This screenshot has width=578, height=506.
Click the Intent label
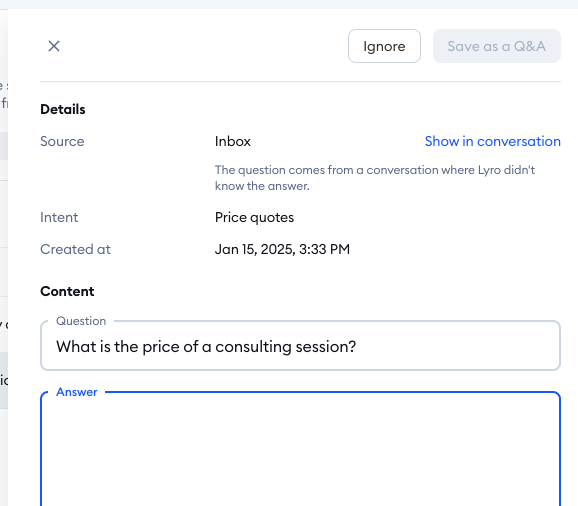[59, 217]
